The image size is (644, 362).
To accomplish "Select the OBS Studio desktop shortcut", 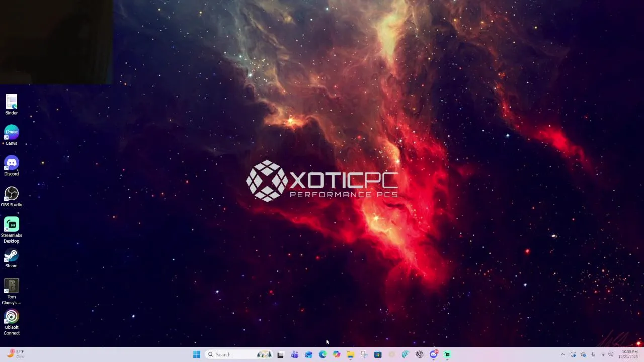I will pos(11,197).
